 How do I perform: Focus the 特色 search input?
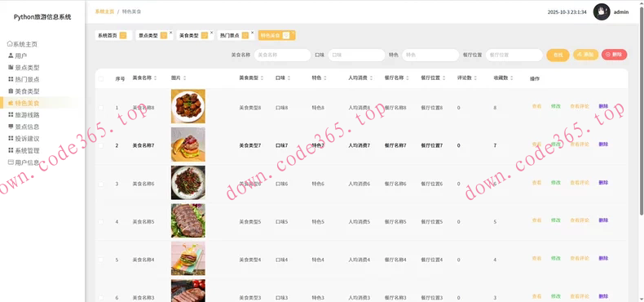430,55
